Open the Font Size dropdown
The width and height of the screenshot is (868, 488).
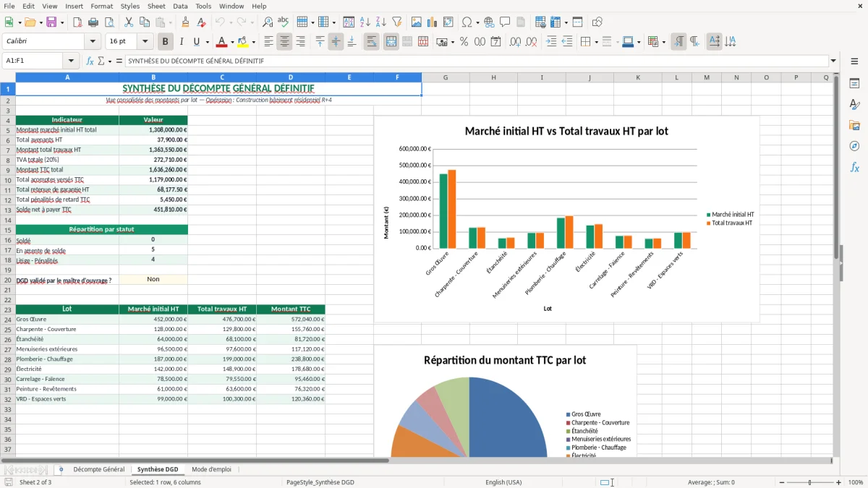pos(145,42)
